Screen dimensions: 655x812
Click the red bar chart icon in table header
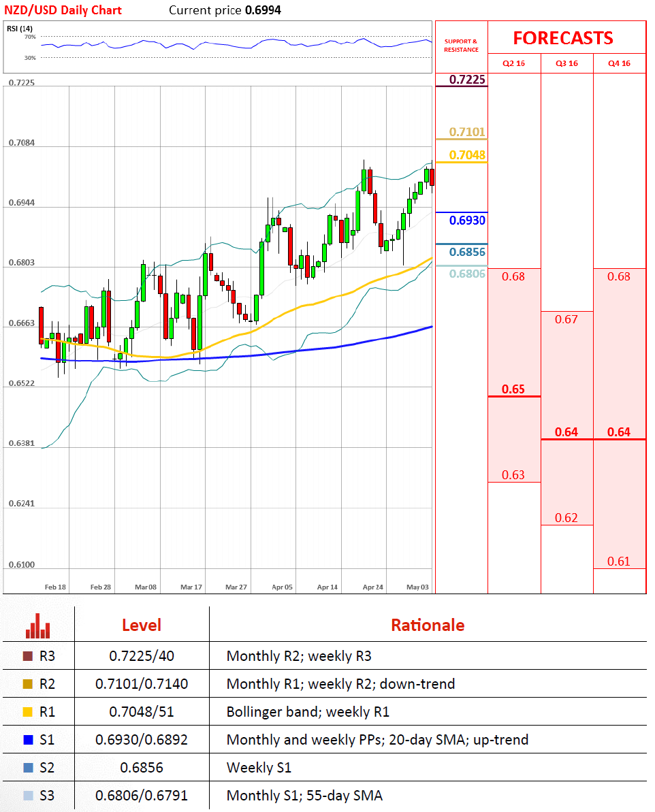tap(38, 626)
